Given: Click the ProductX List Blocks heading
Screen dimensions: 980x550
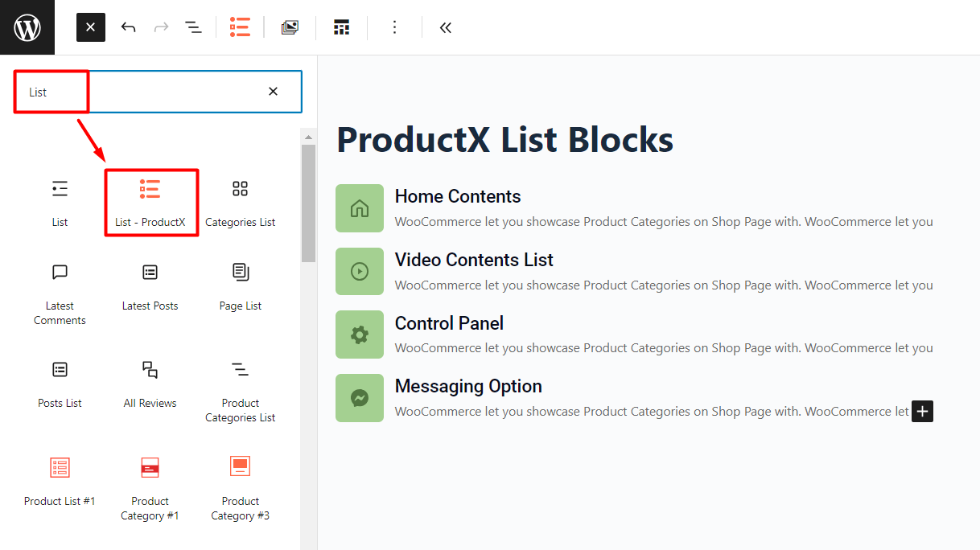Looking at the screenshot, I should coord(504,139).
